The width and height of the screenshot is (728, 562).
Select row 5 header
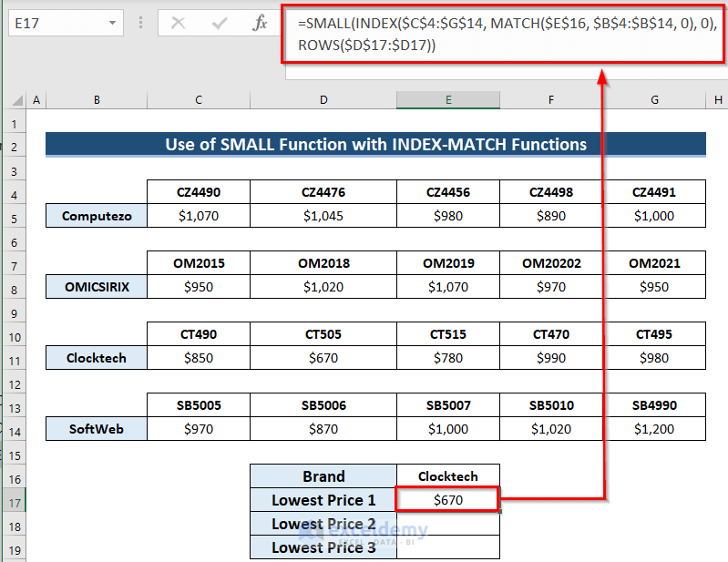click(14, 217)
